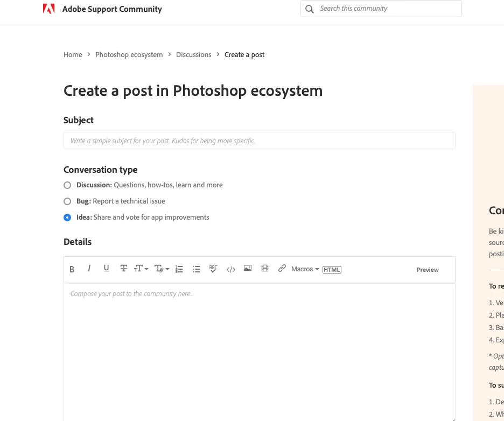Viewport: 504px width, 421px height.
Task: Toggle italic formatting in editor
Action: click(x=89, y=268)
